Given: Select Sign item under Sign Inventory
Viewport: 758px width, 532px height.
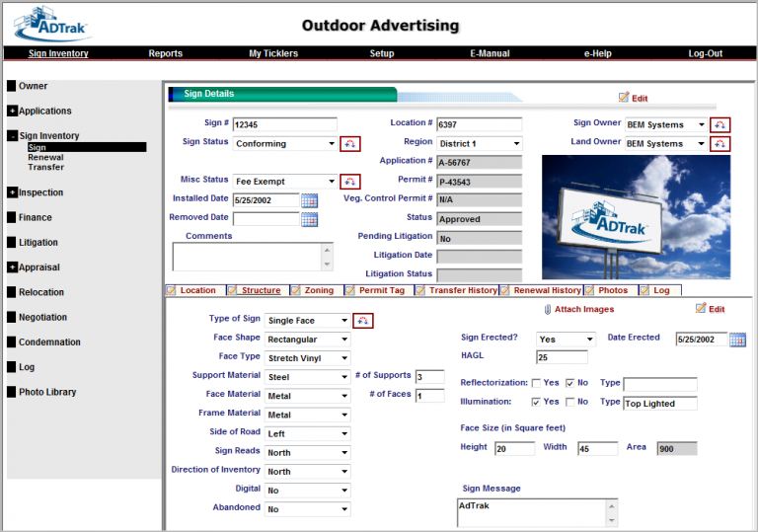Looking at the screenshot, I should pos(87,147).
